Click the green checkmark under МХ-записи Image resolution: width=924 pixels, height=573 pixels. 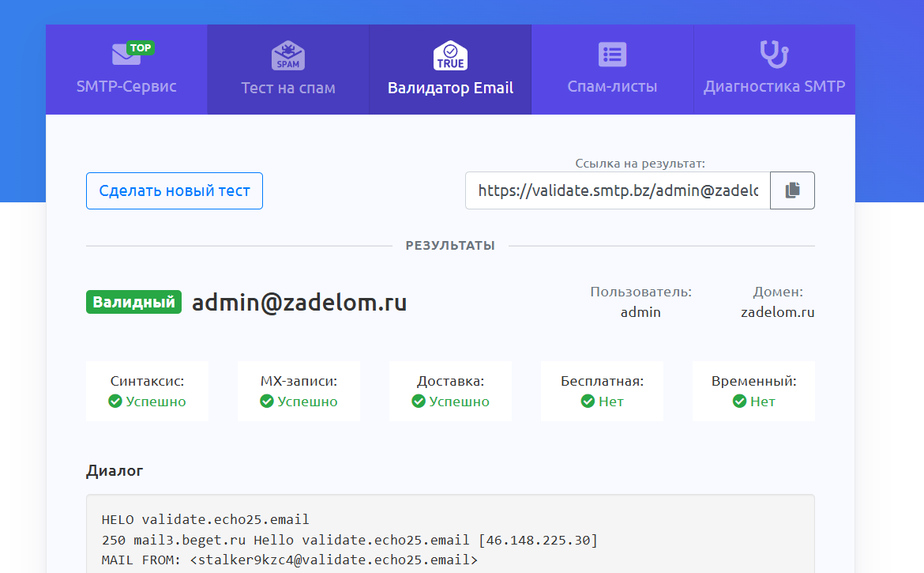pyautogui.click(x=267, y=401)
